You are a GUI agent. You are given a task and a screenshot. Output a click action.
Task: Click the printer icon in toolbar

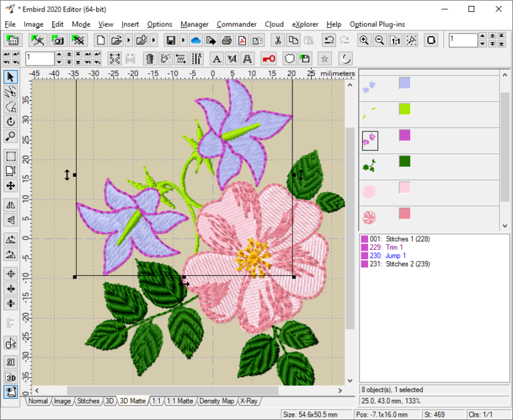[x=226, y=40]
